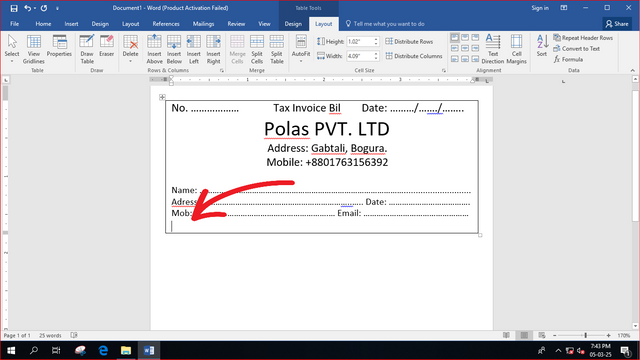This screenshot has height=360, width=640.
Task: Click the Redo icon in quick access
Action: [x=44, y=8]
